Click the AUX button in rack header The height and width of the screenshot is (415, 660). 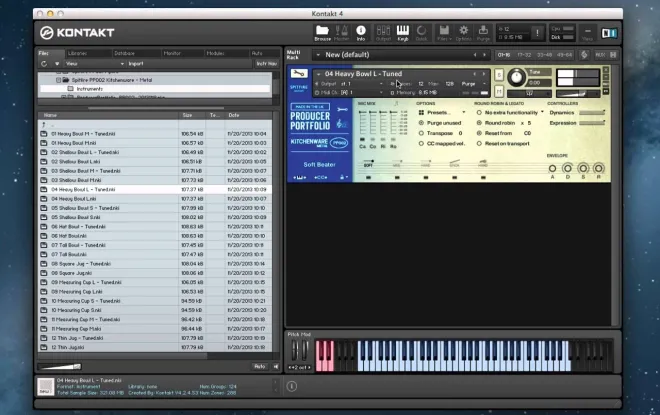600,55
